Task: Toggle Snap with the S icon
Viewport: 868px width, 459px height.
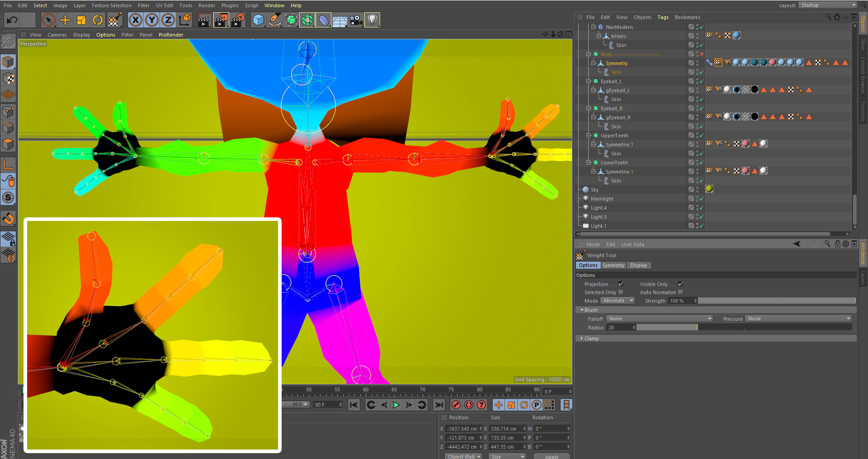Action: point(8,197)
